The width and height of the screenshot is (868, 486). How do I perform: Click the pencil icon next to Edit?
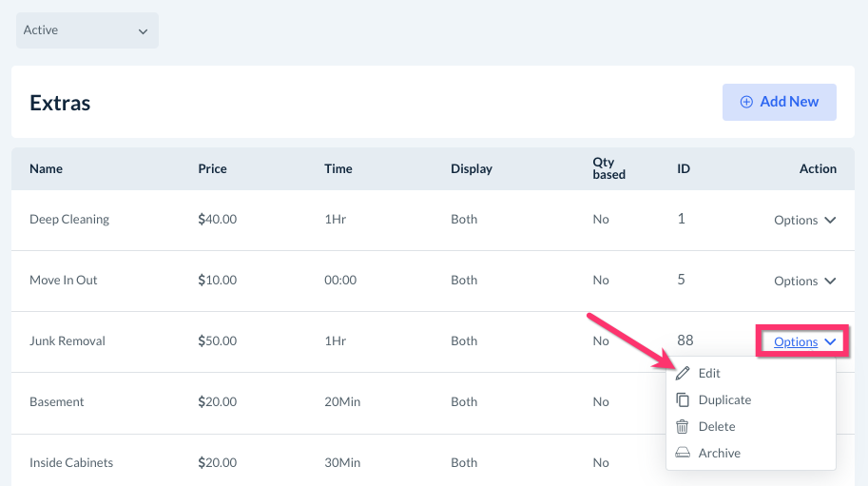[683, 374]
